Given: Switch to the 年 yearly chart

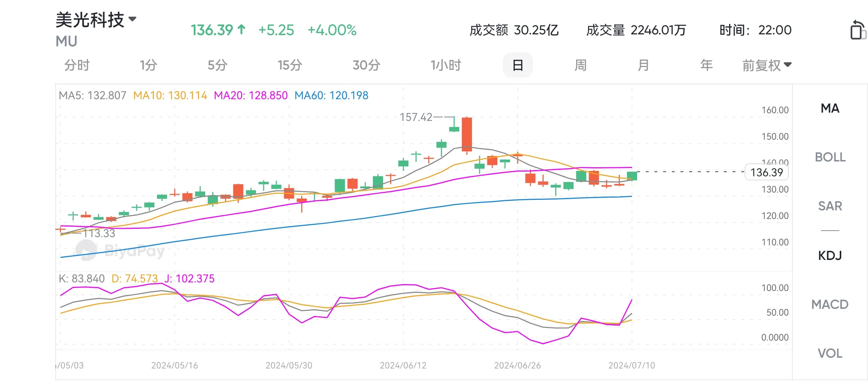Looking at the screenshot, I should tap(706, 66).
